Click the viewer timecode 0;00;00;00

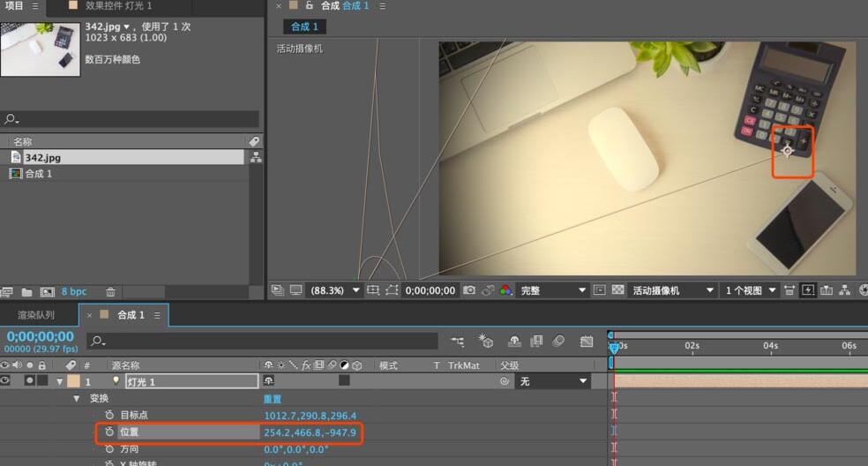point(430,290)
